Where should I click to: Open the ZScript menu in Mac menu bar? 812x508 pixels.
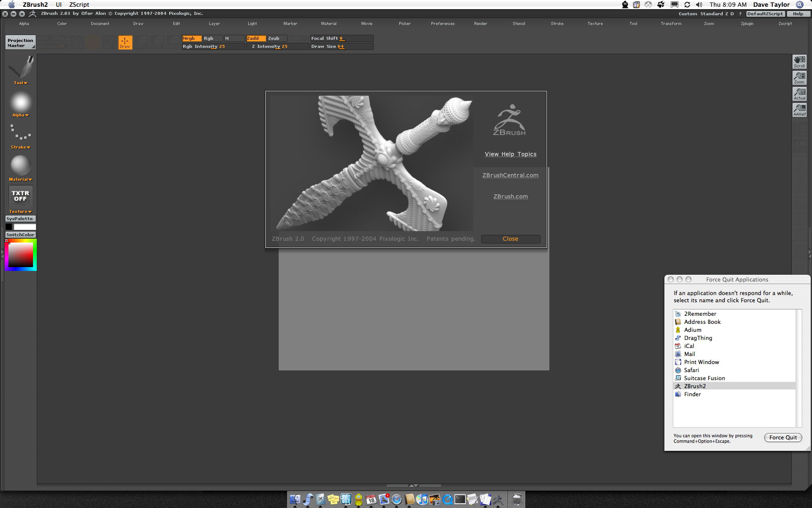tap(79, 5)
